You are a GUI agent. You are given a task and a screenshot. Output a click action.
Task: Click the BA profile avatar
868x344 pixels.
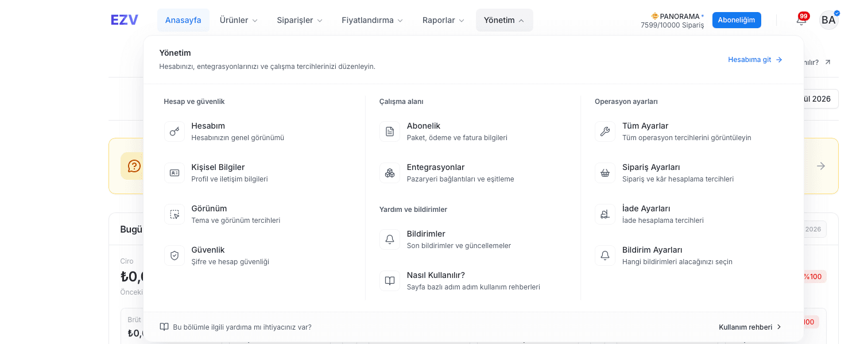point(828,20)
